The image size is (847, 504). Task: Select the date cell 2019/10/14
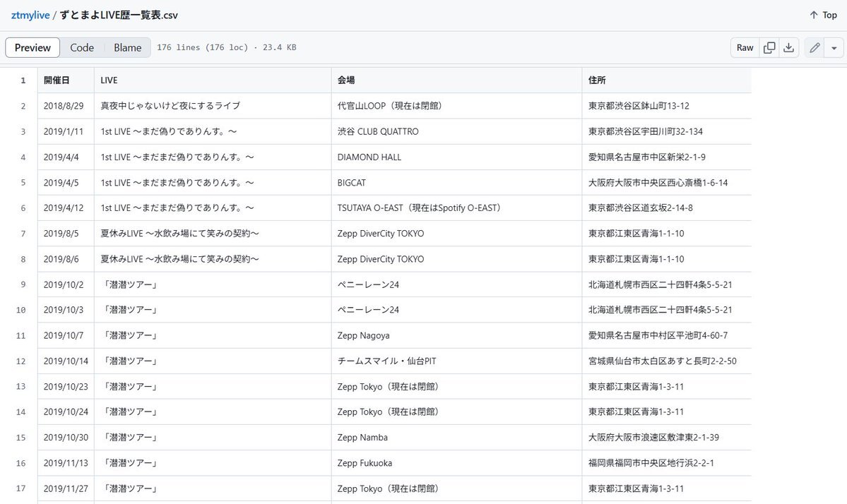66,361
